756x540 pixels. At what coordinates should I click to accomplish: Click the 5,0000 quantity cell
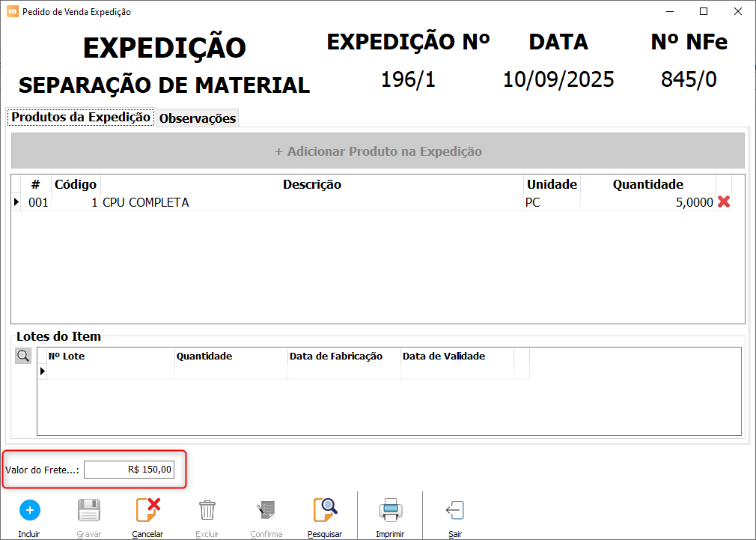pos(647,202)
